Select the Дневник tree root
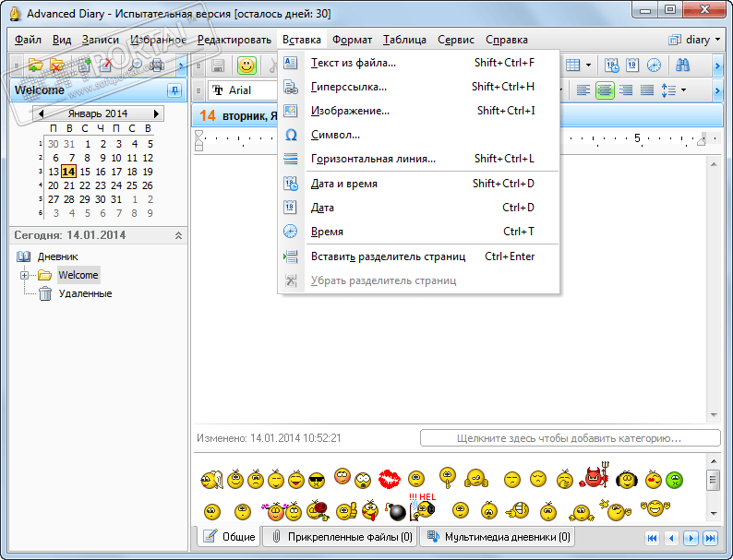 point(57,256)
